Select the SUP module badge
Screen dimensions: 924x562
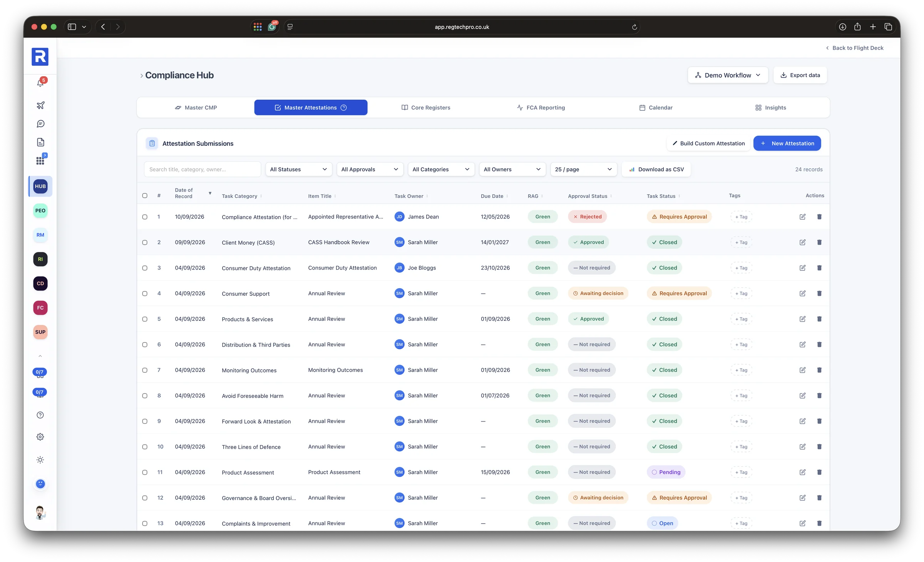tap(40, 332)
